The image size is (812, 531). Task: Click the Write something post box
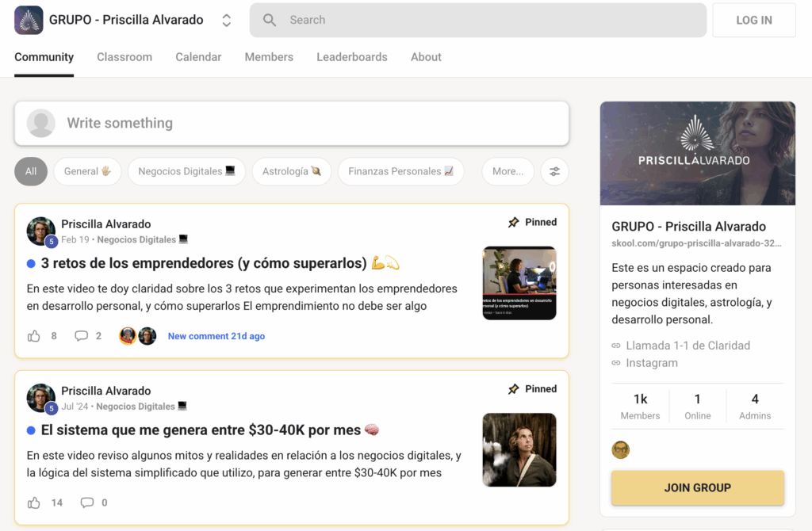tap(292, 123)
